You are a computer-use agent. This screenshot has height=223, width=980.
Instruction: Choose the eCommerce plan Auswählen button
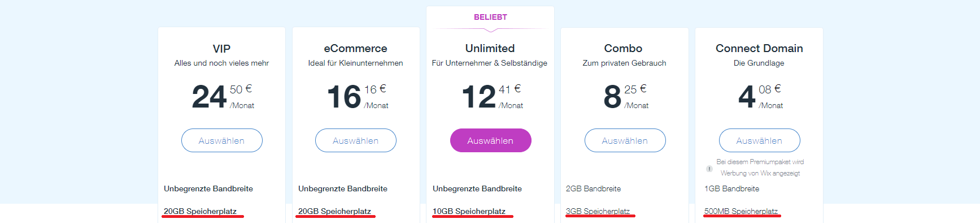tap(356, 140)
